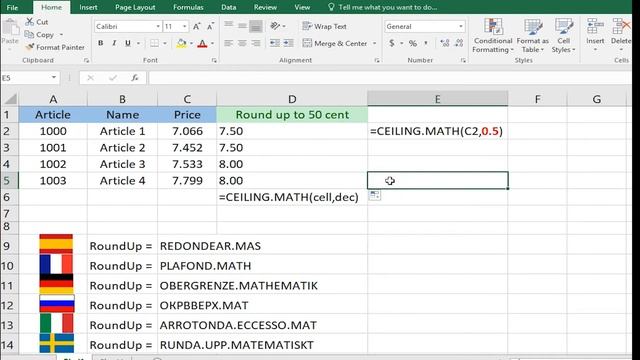Toggle Italic formatting
640x360 pixels.
click(114, 43)
